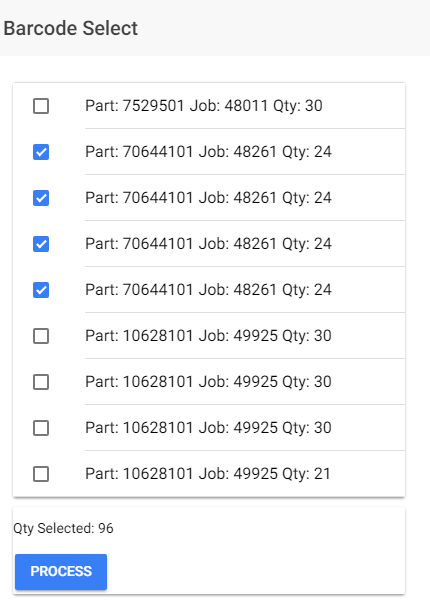Select the Part 10628101 Qty 21 row label
This screenshot has height=614, width=430.
(x=208, y=474)
